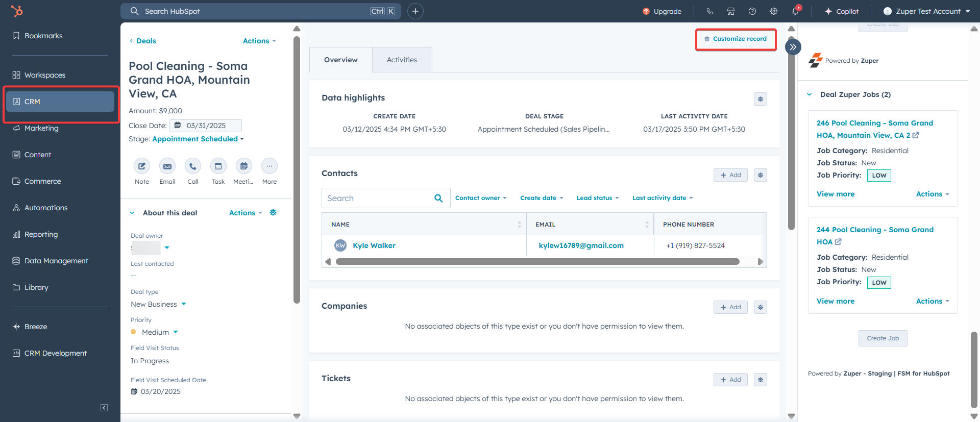Open the Last activity date filter dropdown
Screen dimensions: 980x422
click(x=663, y=198)
